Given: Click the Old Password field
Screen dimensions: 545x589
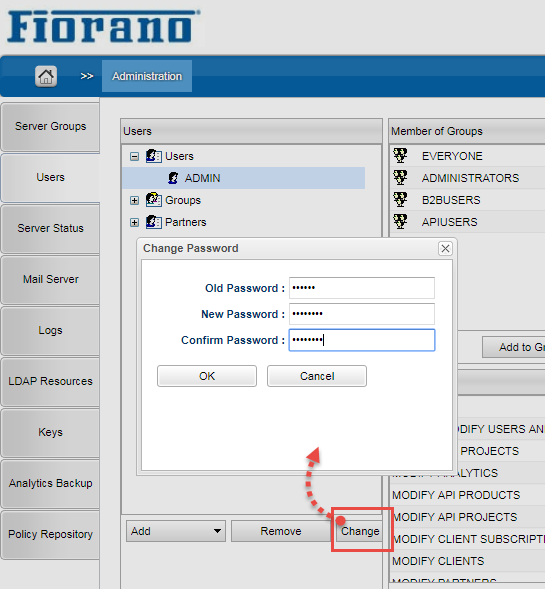Looking at the screenshot, I should [x=362, y=288].
